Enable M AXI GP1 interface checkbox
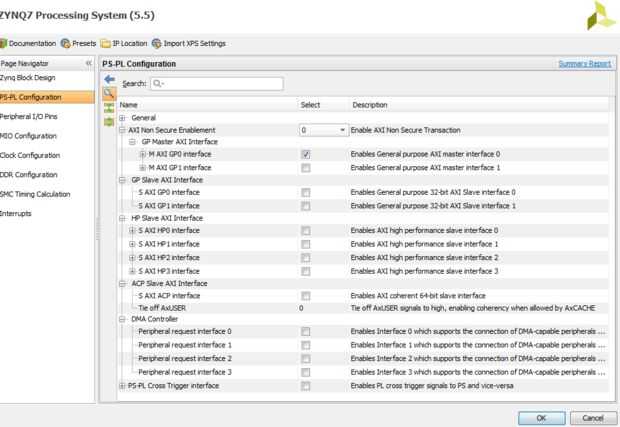This screenshot has width=620, height=427. click(x=305, y=168)
